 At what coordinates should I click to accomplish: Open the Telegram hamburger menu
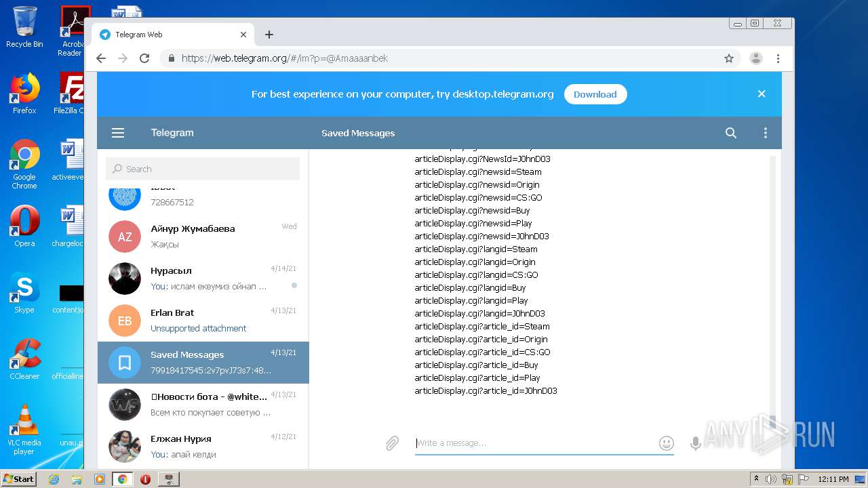(118, 133)
